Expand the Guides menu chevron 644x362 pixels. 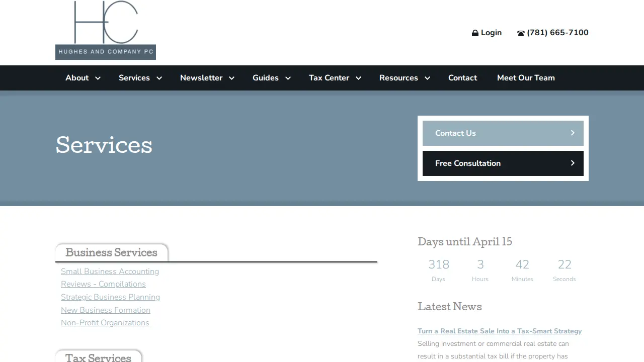(288, 78)
